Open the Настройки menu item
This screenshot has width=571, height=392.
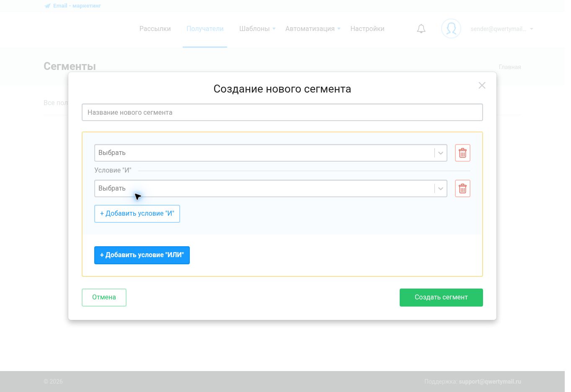click(367, 29)
